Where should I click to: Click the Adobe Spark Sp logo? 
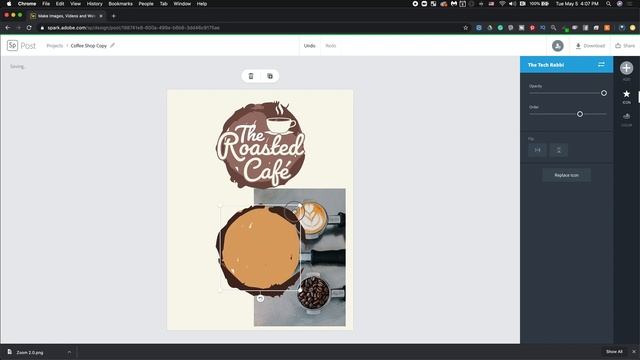tap(12, 45)
